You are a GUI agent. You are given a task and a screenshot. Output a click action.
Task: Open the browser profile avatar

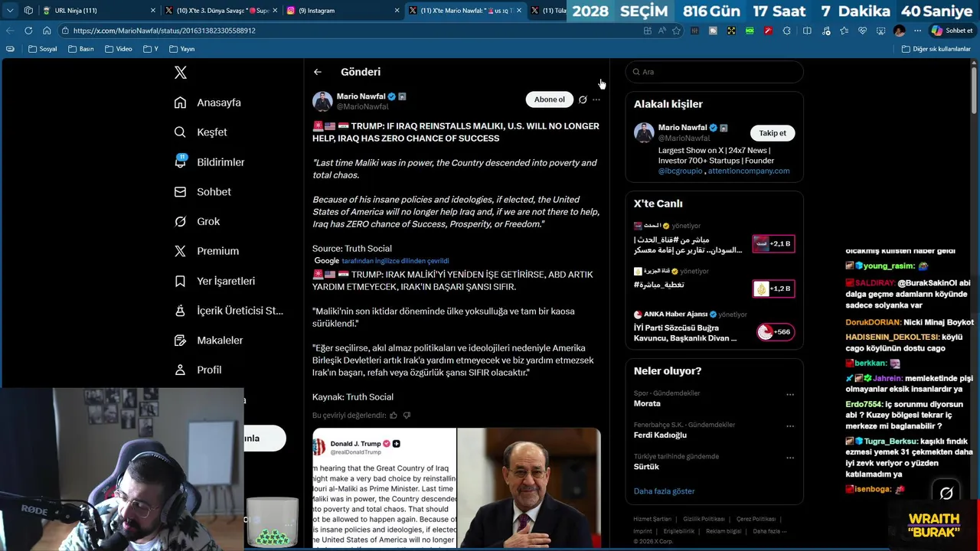tap(899, 31)
